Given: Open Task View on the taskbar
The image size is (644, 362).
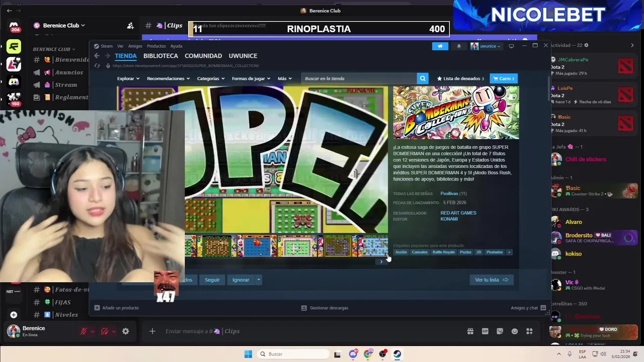Looking at the screenshot, I should pos(338,354).
